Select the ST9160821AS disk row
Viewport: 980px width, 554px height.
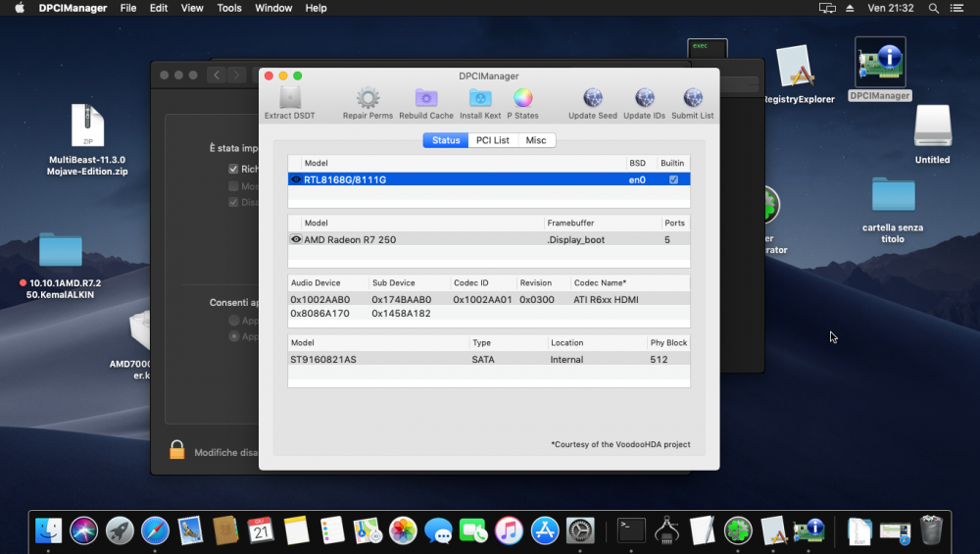tap(489, 360)
